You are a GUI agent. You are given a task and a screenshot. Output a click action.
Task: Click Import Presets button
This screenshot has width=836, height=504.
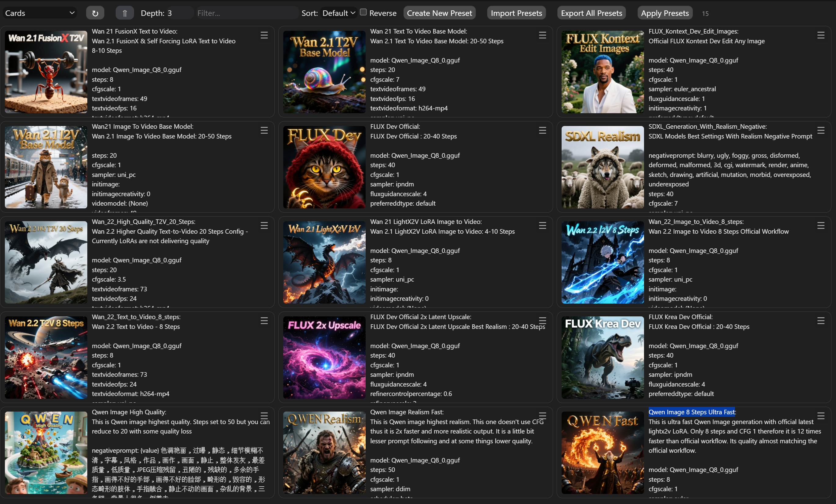coord(516,13)
